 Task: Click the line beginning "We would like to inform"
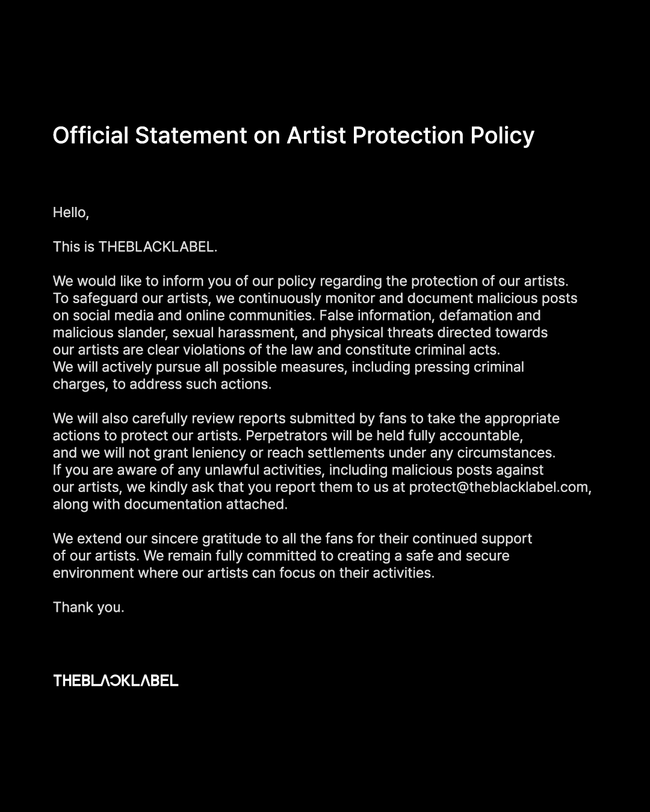click(x=310, y=281)
